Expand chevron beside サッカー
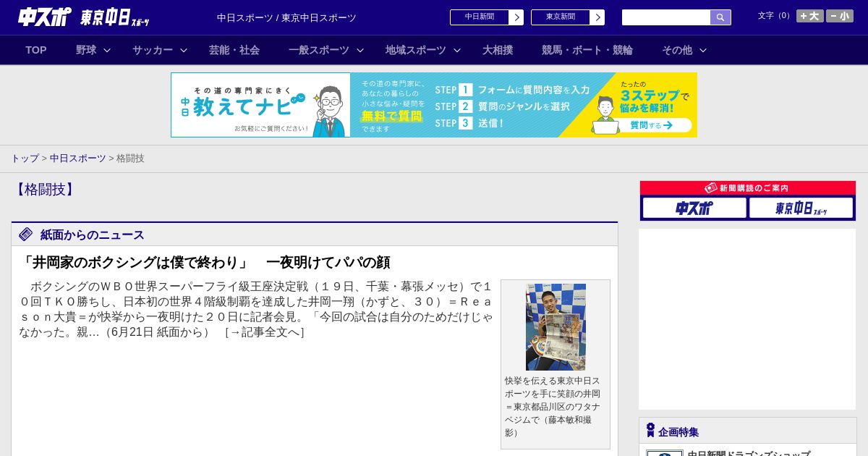Viewport: 868px width, 456px height. pos(184,50)
